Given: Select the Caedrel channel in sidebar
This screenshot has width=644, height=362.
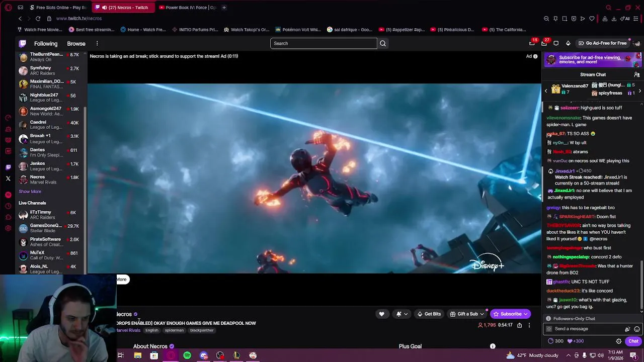Looking at the screenshot, I should tap(49, 125).
